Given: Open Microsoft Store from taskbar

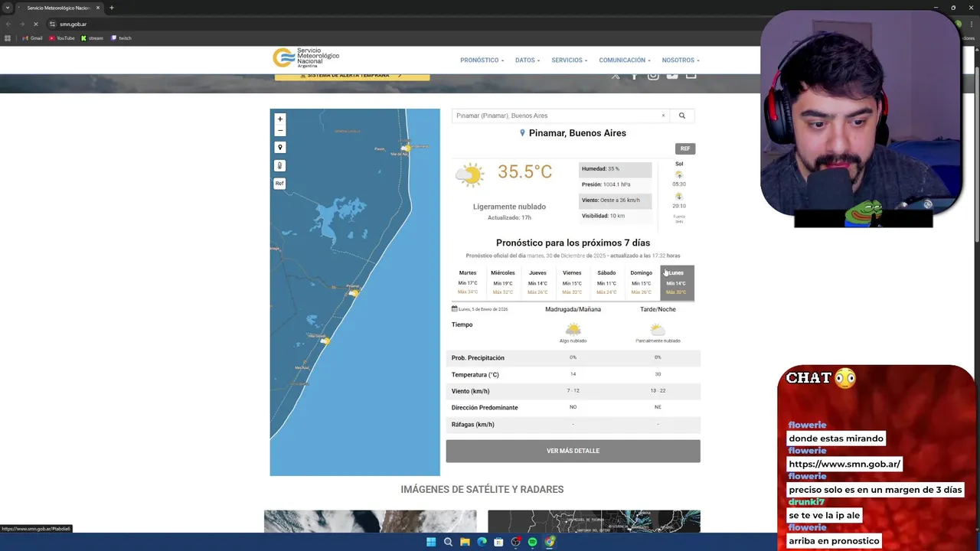Looking at the screenshot, I should (x=498, y=542).
